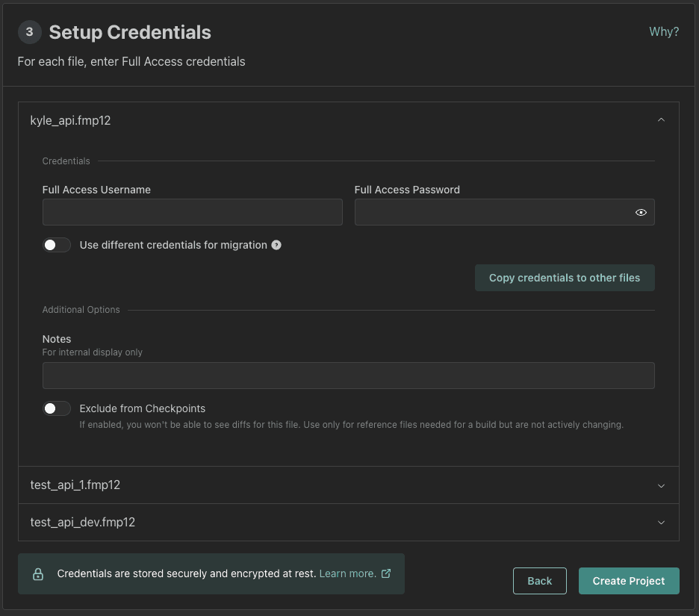The image size is (699, 616).
Task: Click the external link icon beside Learn more
Action: click(x=386, y=573)
